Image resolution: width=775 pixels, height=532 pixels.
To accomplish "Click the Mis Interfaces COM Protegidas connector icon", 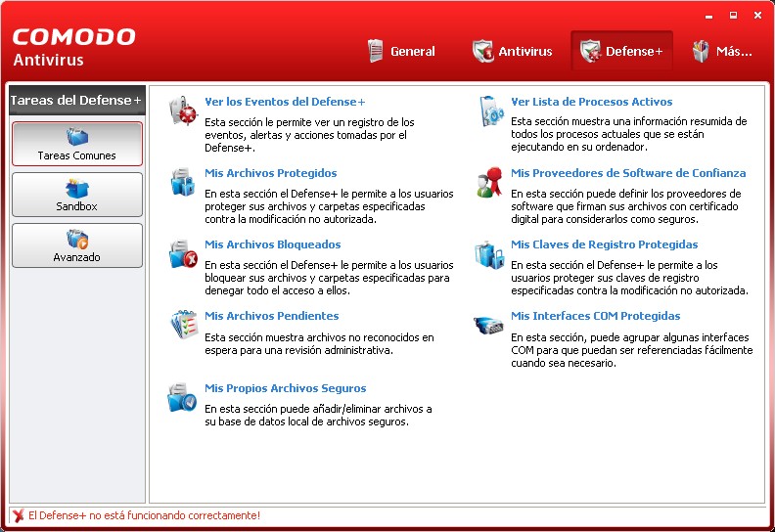I will click(x=488, y=326).
